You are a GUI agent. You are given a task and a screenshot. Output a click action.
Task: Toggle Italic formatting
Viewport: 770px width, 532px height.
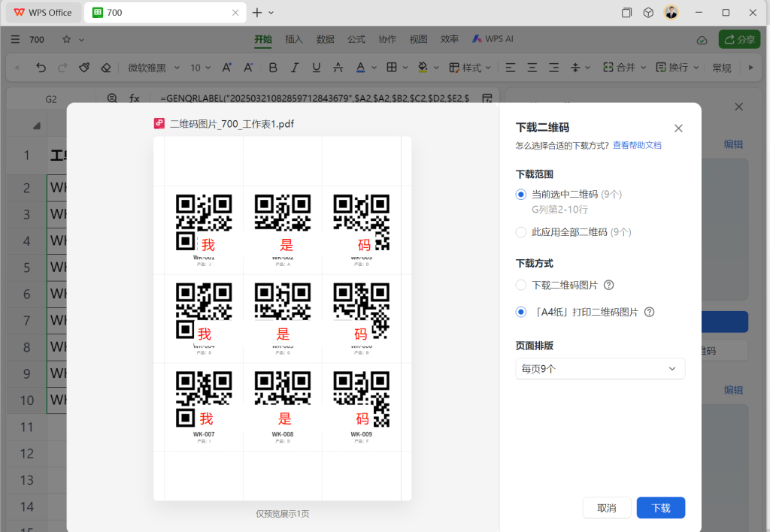coord(295,68)
